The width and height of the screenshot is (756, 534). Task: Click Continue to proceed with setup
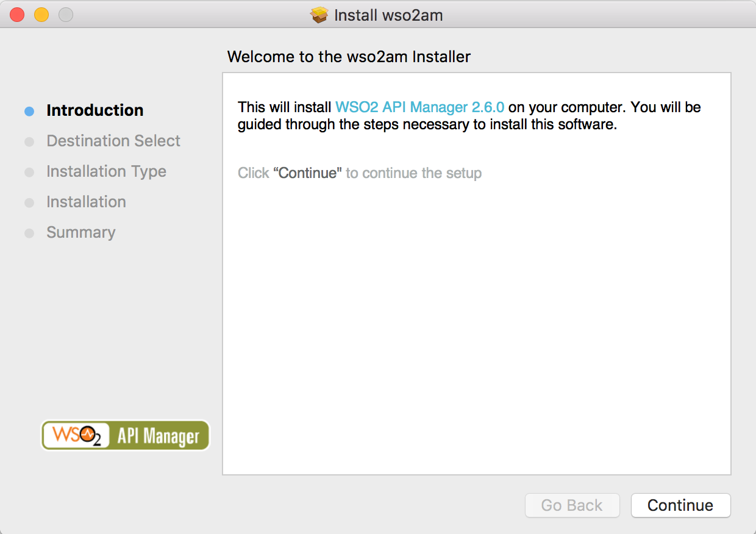coord(680,505)
